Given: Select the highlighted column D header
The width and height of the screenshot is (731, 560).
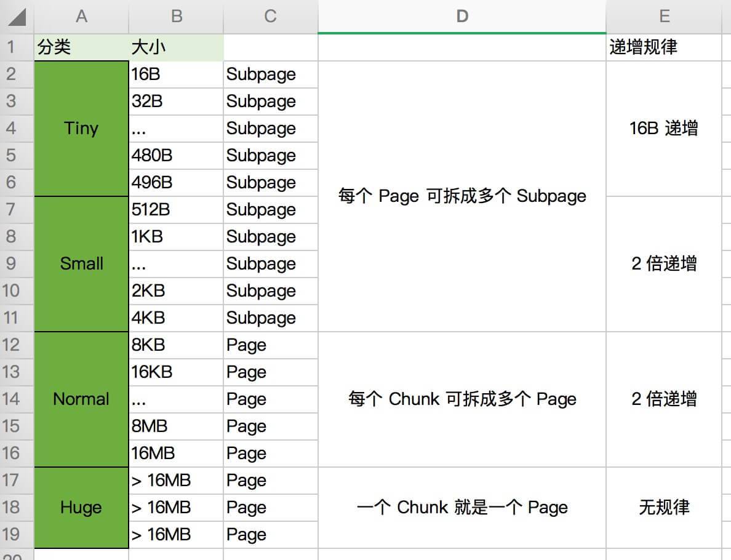Looking at the screenshot, I should 461,17.
